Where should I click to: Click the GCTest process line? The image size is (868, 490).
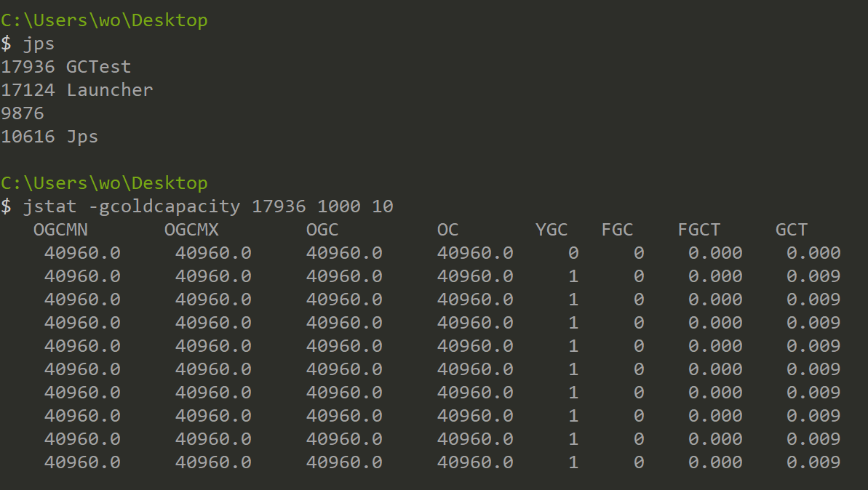pyautogui.click(x=66, y=67)
